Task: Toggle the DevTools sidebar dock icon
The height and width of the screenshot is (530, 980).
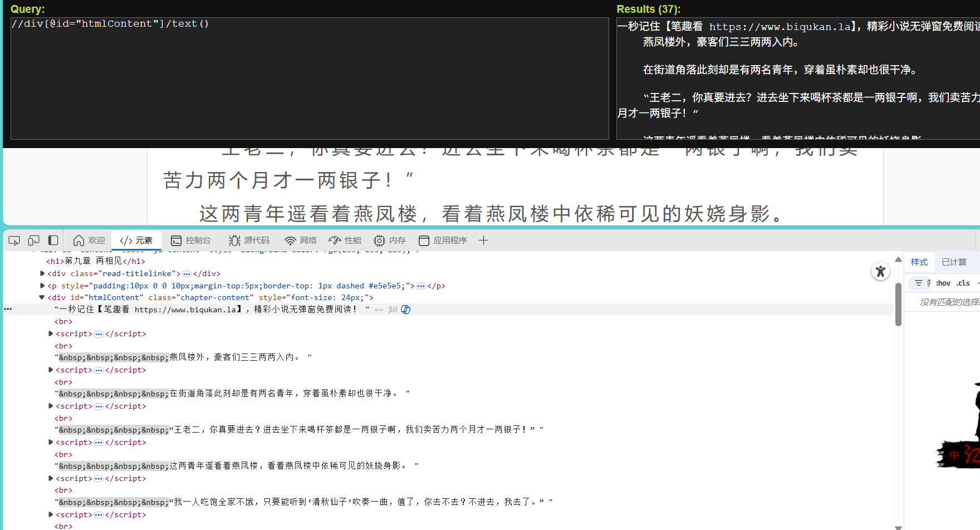Action: click(x=53, y=241)
